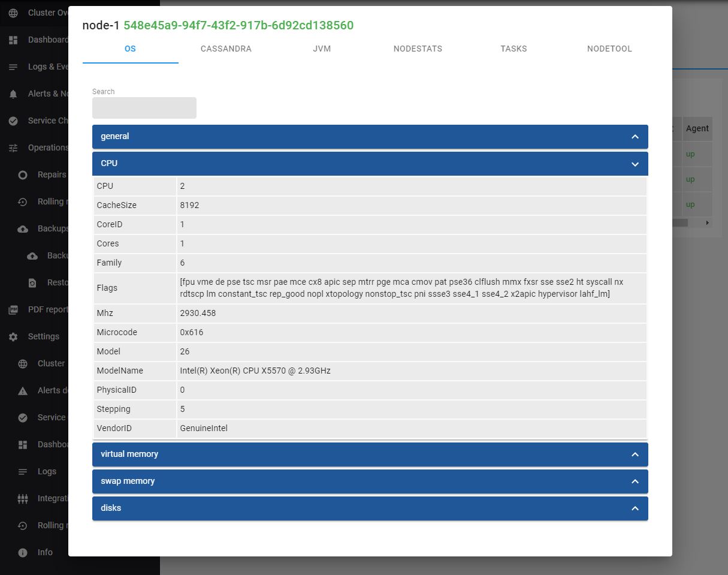This screenshot has width=728, height=575.
Task: Click the Search input field
Action: [x=144, y=108]
